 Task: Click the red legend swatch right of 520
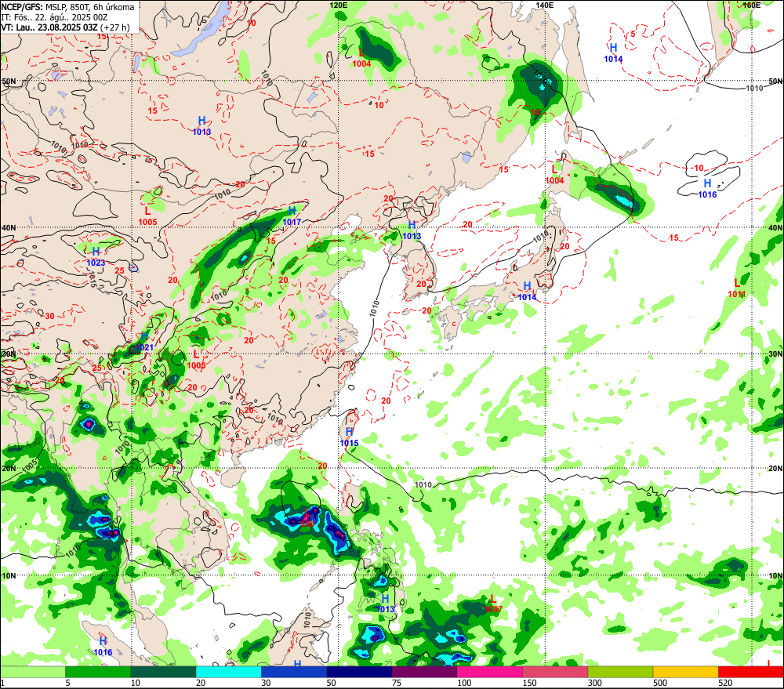[751, 672]
